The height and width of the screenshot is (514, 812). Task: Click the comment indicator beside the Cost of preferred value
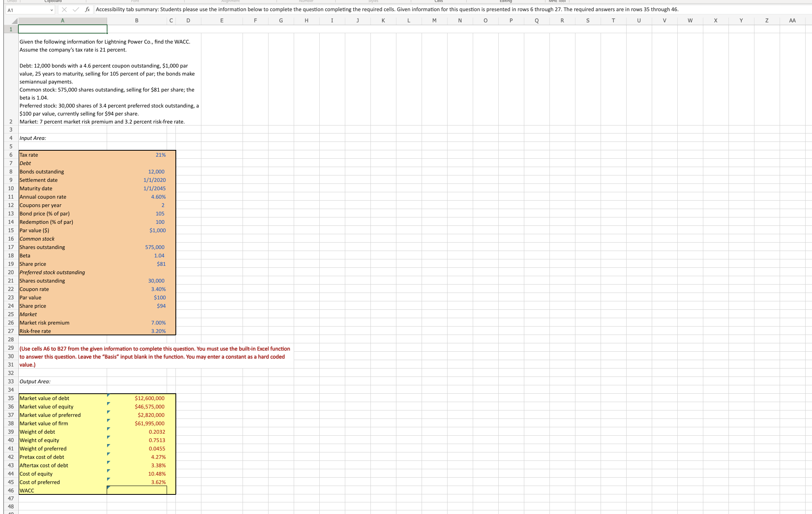click(108, 480)
